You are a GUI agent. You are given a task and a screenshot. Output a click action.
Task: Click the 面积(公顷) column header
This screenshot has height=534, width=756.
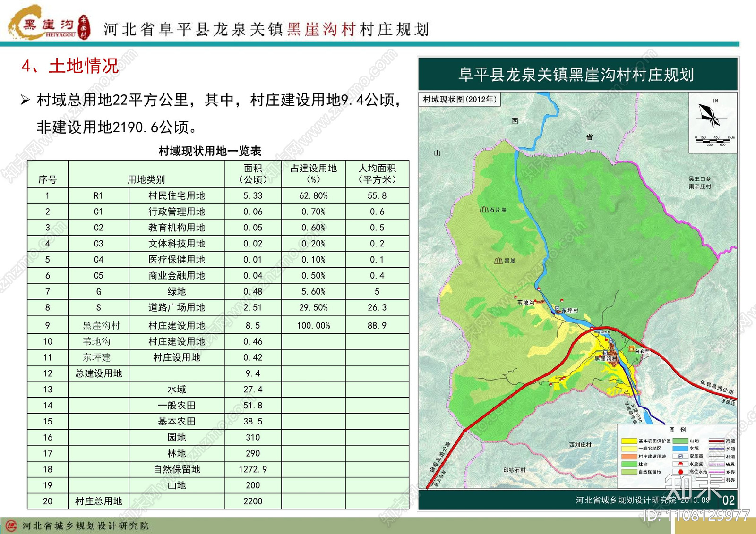point(253,174)
